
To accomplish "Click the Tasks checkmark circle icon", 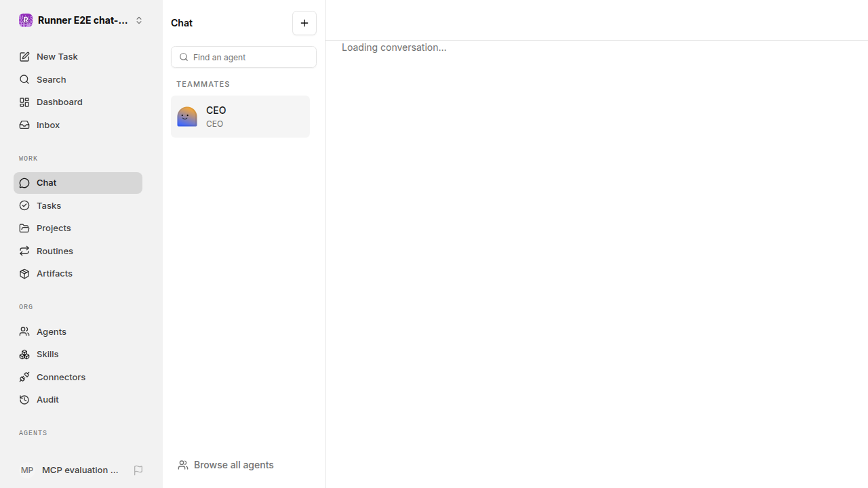I will tap(24, 206).
